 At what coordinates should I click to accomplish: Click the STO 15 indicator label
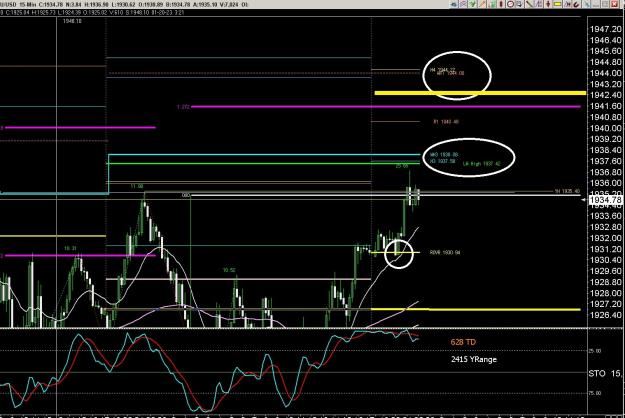(605, 373)
